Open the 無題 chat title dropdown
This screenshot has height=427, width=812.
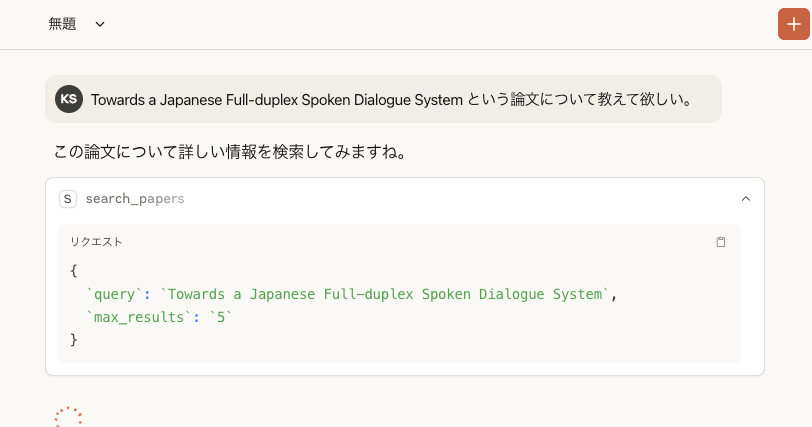[100, 24]
